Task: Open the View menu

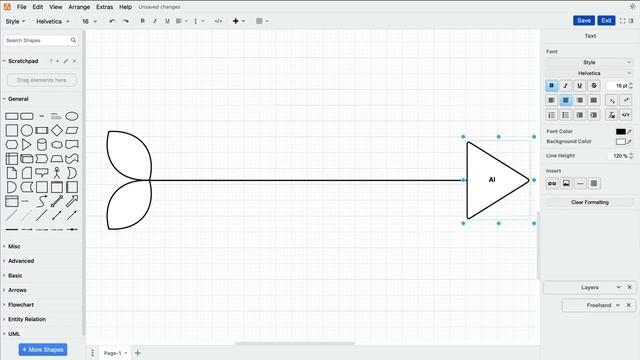Action: pos(56,7)
